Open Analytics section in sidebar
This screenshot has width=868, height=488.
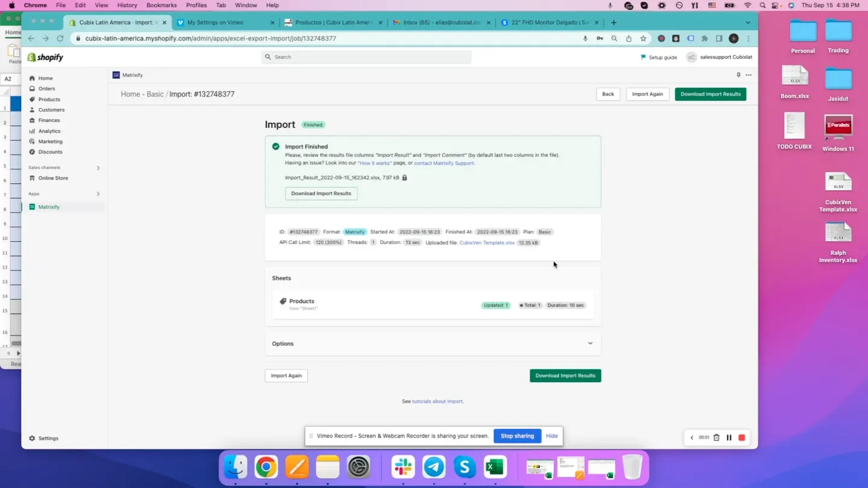coord(49,131)
